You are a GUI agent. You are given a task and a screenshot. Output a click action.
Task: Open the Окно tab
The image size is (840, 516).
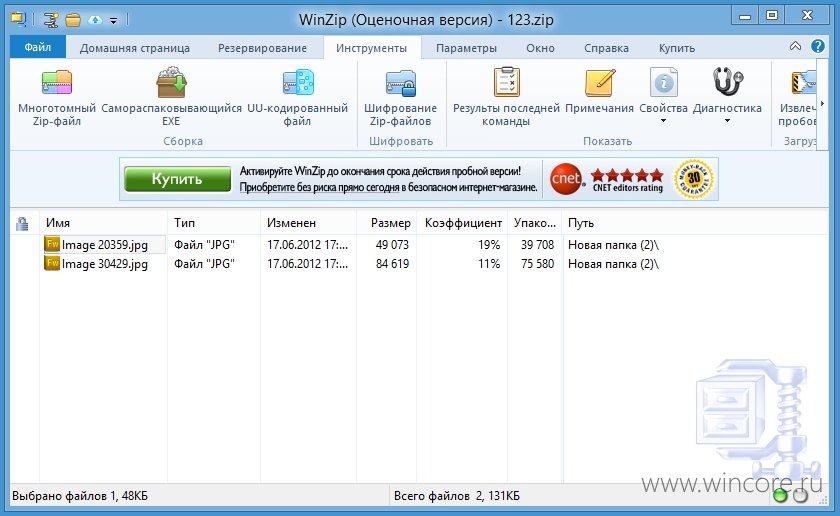[x=540, y=48]
